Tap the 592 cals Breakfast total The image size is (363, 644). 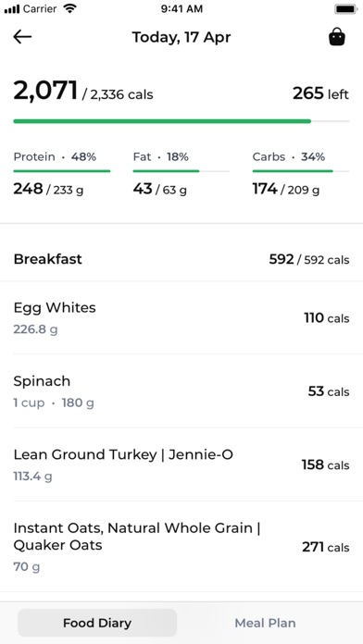coord(309,260)
